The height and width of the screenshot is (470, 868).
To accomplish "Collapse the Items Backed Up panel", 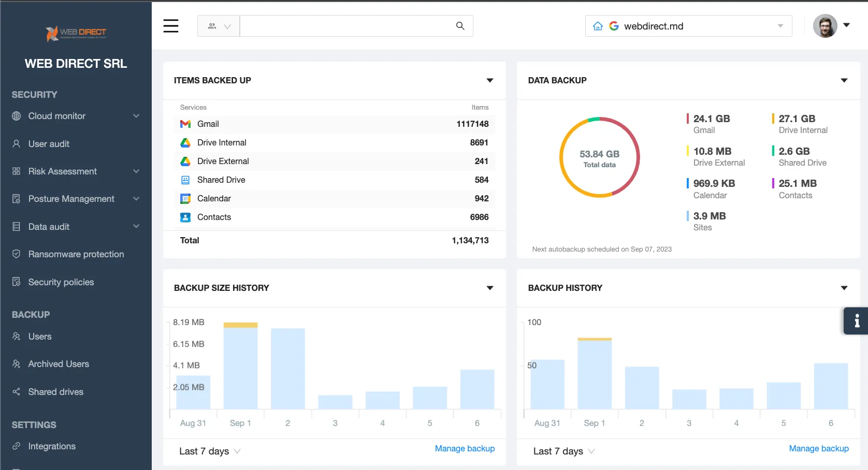I will pos(489,81).
